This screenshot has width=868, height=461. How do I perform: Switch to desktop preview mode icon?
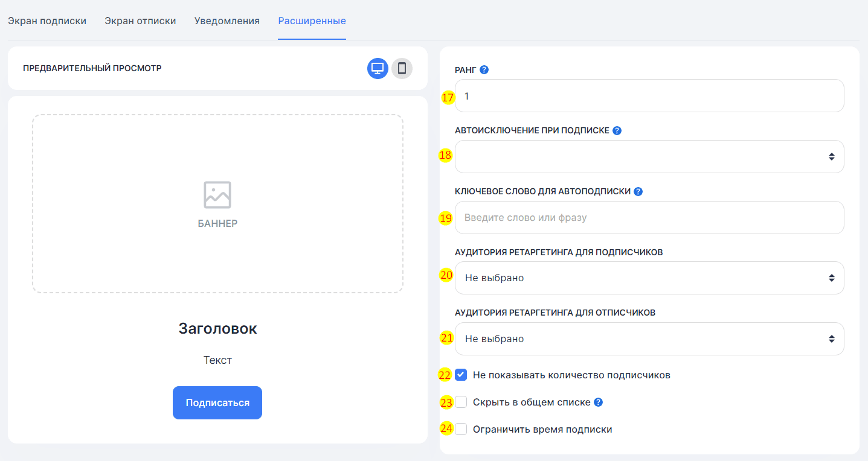(378, 68)
